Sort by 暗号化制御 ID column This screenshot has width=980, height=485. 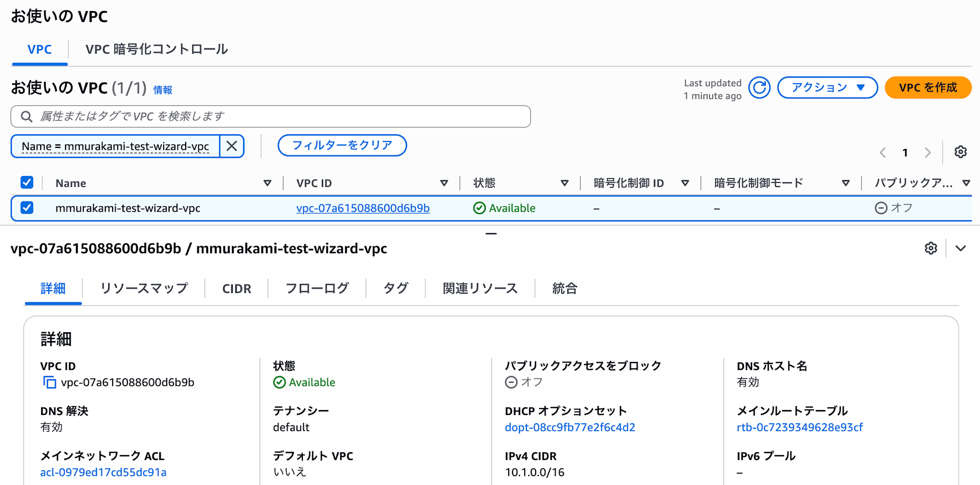click(x=685, y=183)
